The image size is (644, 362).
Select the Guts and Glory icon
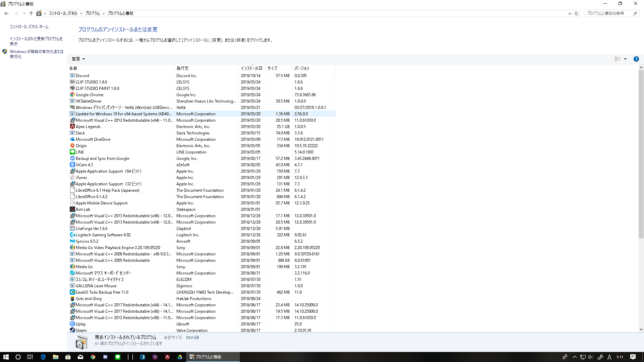(x=72, y=299)
